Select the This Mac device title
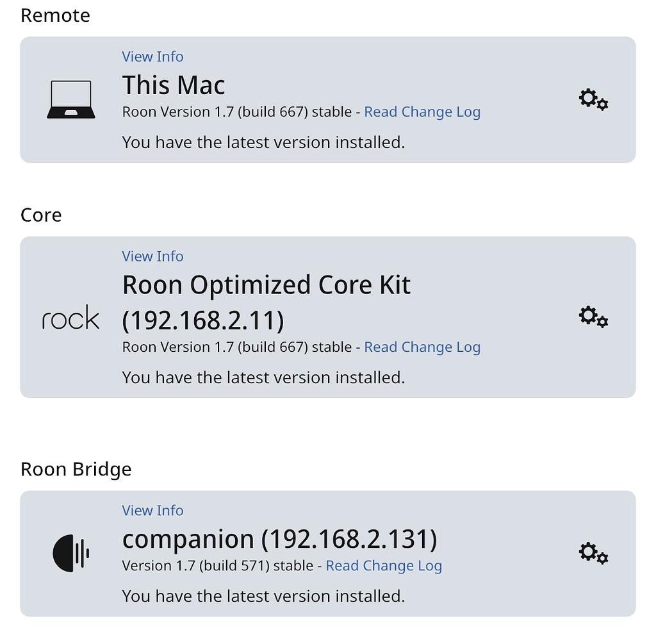The width and height of the screenshot is (656, 644). (x=173, y=85)
